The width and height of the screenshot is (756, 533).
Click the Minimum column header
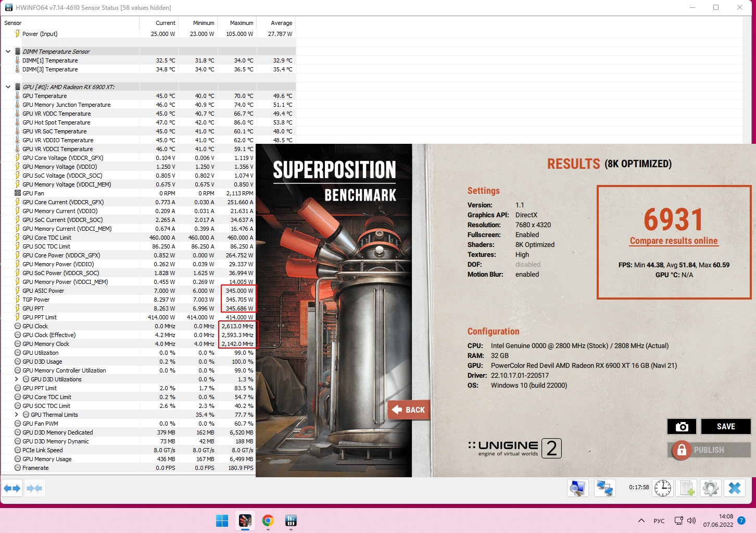click(198, 23)
